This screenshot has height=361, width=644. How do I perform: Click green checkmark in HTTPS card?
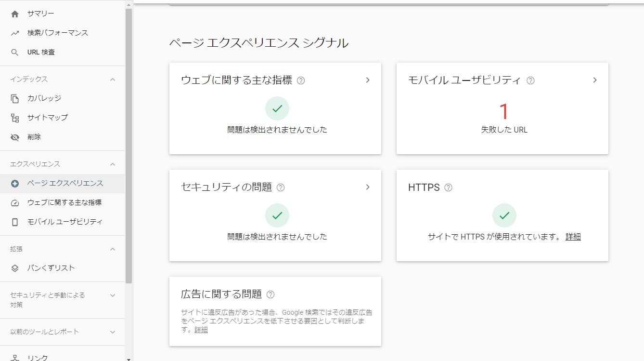(x=504, y=215)
